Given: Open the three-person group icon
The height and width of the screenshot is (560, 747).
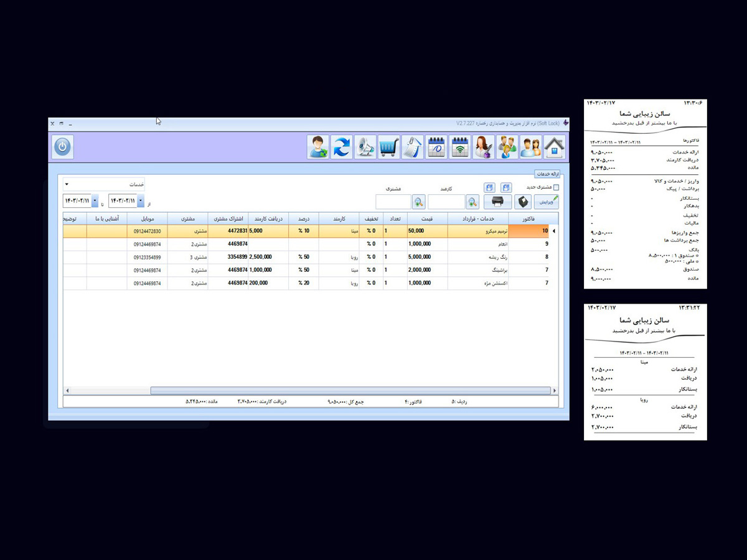Looking at the screenshot, I should point(507,147).
